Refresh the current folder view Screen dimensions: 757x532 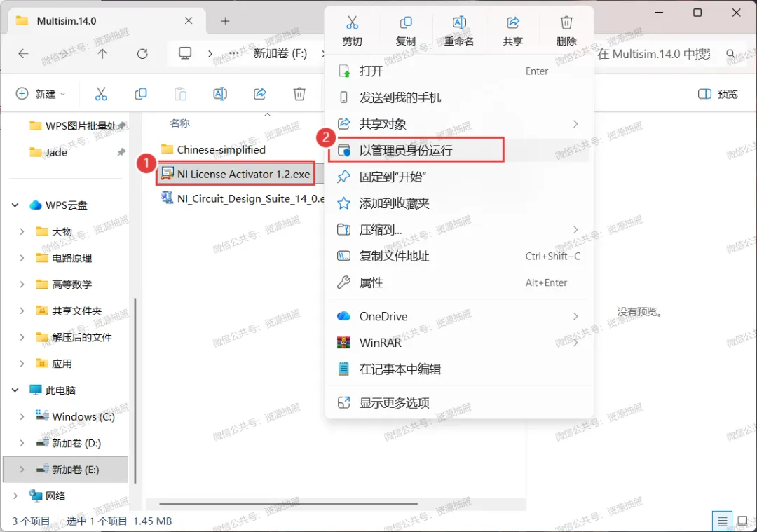coord(142,53)
